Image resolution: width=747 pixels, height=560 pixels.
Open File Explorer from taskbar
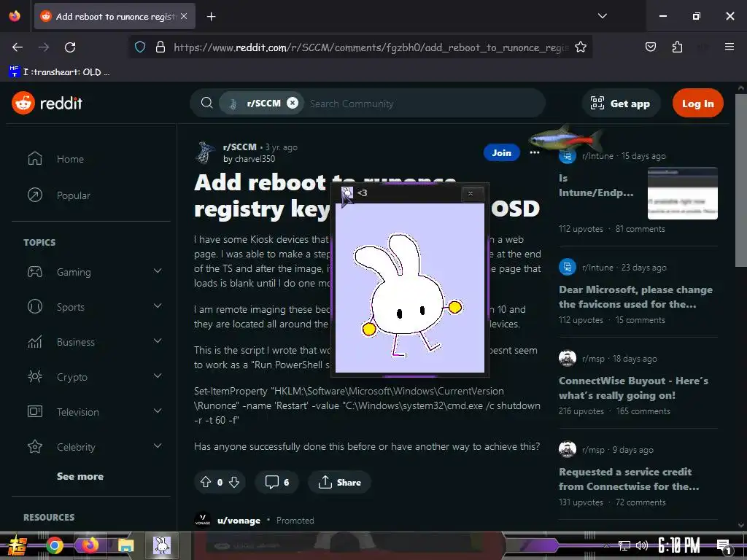[125, 545]
